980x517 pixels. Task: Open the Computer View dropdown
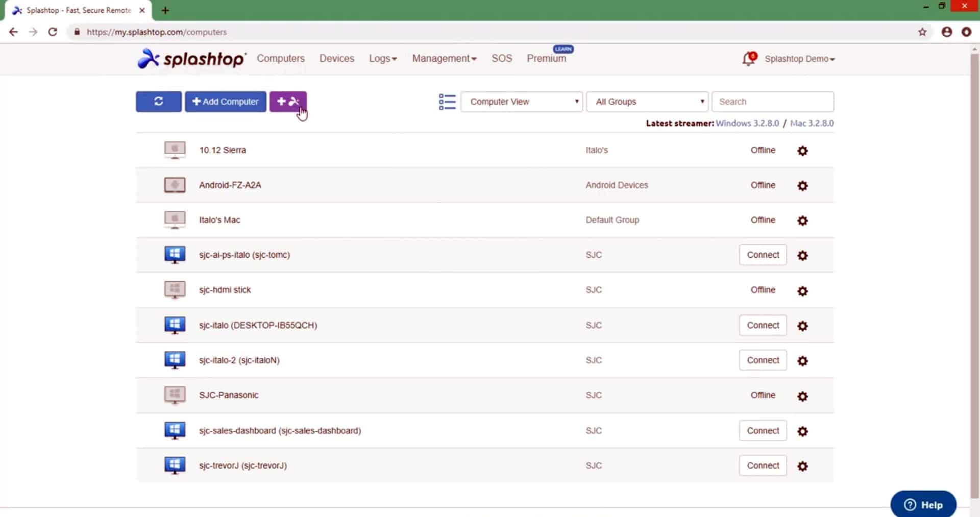click(x=521, y=102)
